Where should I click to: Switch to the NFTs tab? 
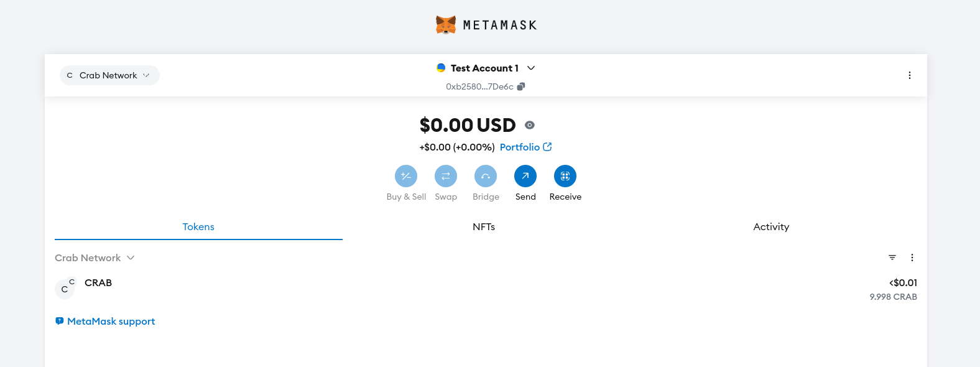pos(484,227)
